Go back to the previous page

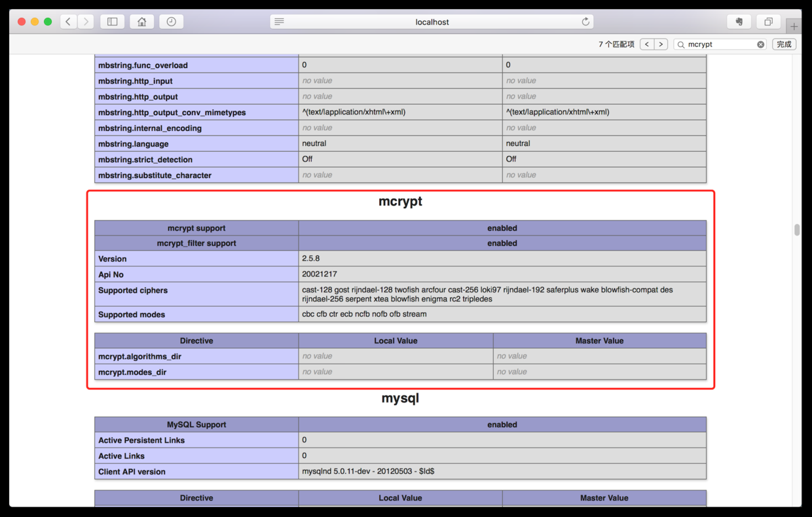pyautogui.click(x=68, y=21)
